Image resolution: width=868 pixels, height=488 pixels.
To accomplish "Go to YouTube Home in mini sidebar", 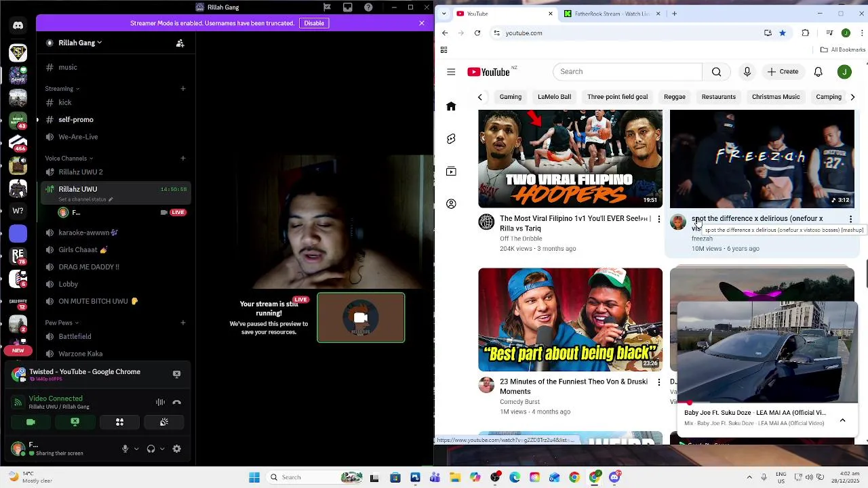I will [x=451, y=106].
